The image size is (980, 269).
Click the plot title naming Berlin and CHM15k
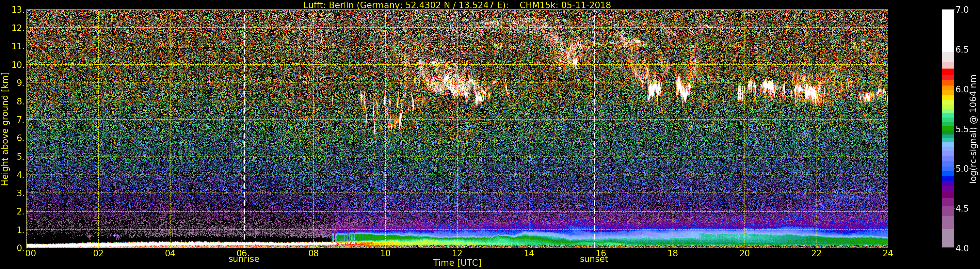click(457, 5)
